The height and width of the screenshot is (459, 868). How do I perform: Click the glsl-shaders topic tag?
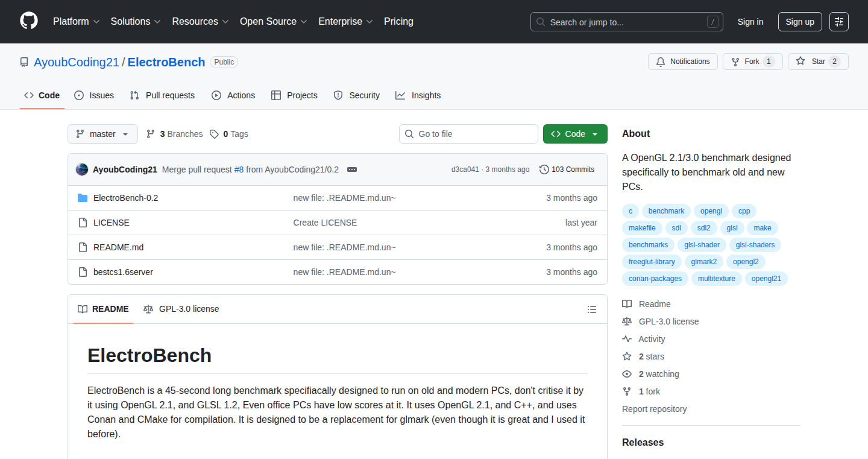pos(755,245)
